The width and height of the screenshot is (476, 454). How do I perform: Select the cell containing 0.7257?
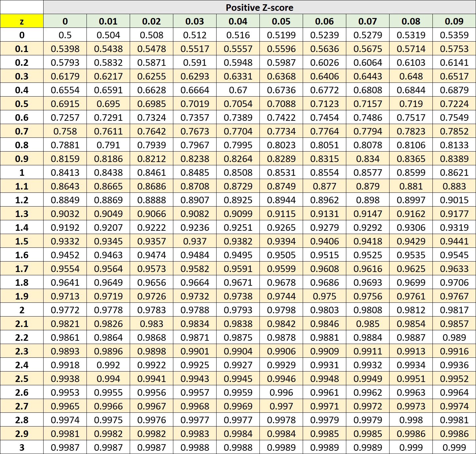65,117
